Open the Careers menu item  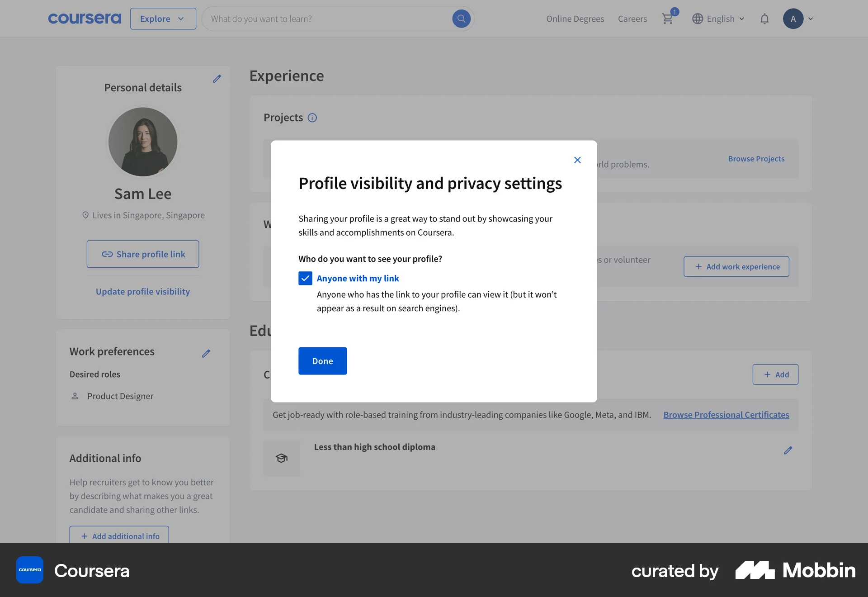[x=632, y=19]
